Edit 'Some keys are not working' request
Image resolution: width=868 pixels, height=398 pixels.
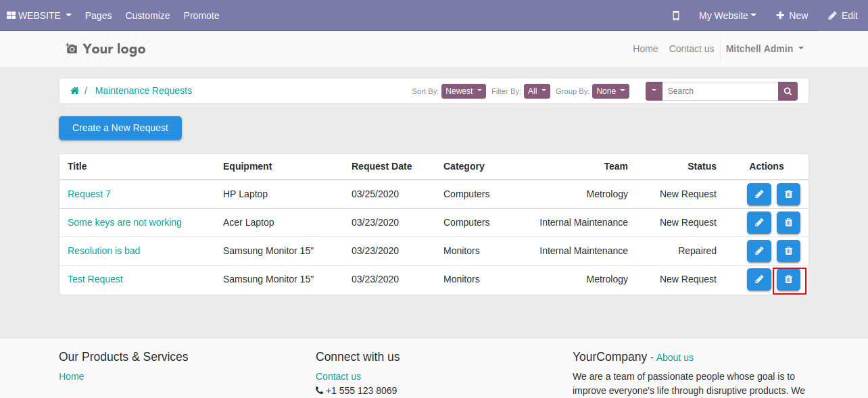coord(758,222)
